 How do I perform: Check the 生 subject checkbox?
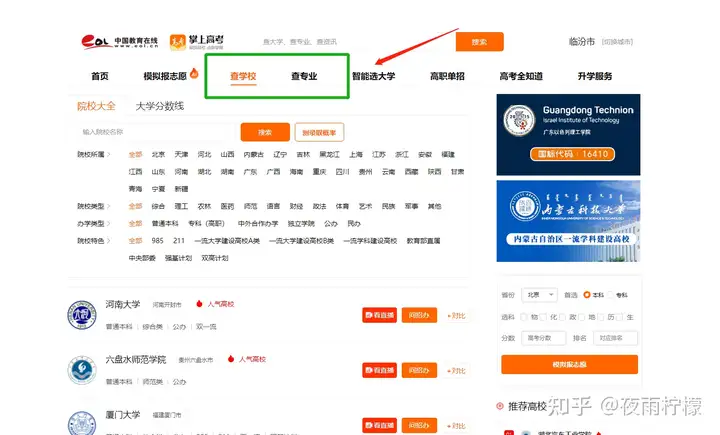pos(620,317)
